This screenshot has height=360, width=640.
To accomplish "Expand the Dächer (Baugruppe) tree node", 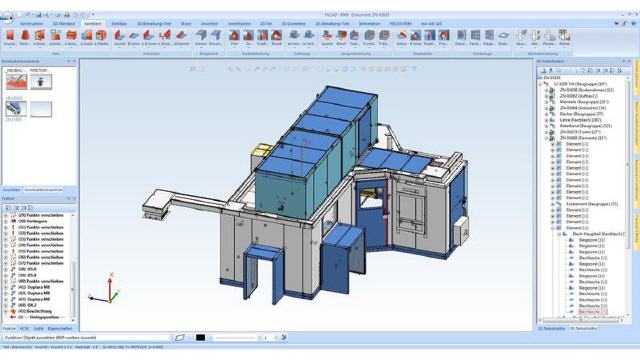I will [546, 114].
